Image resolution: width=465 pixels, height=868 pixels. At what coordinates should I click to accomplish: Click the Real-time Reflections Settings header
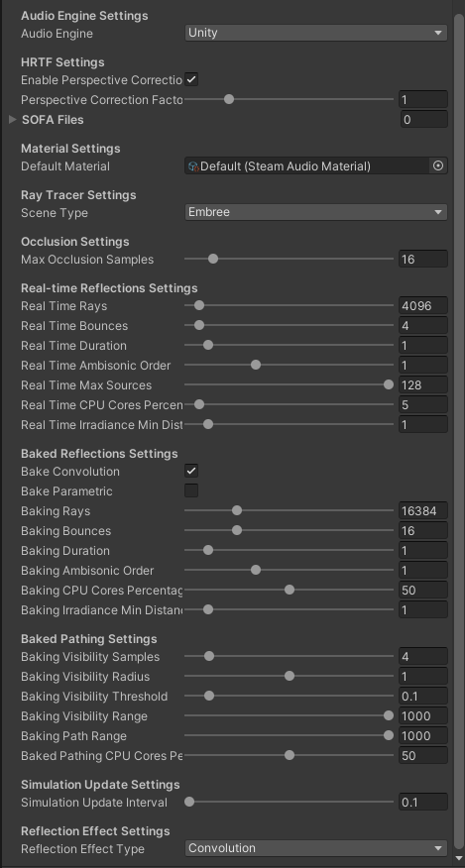point(109,288)
